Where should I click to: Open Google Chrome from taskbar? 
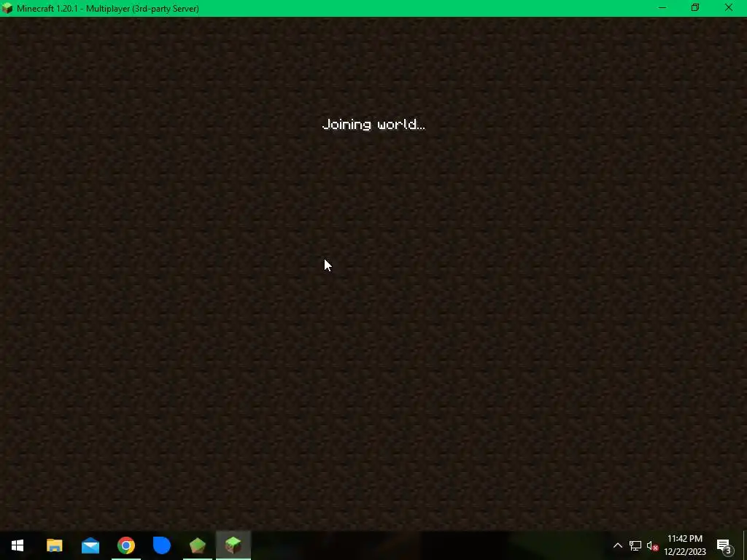126,545
